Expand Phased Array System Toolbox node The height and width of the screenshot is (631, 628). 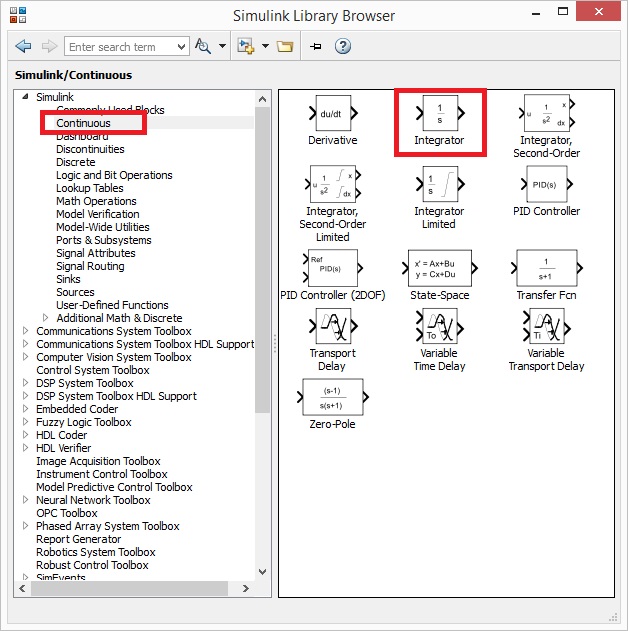(x=25, y=526)
